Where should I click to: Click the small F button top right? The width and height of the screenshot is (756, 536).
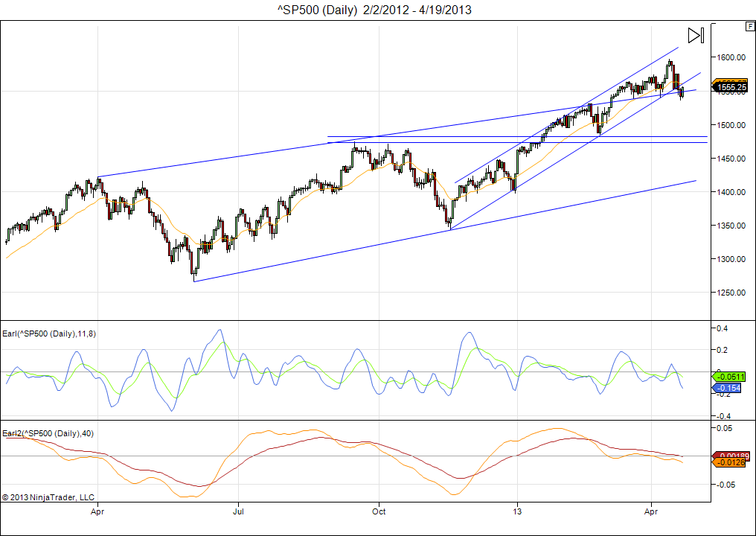click(749, 27)
